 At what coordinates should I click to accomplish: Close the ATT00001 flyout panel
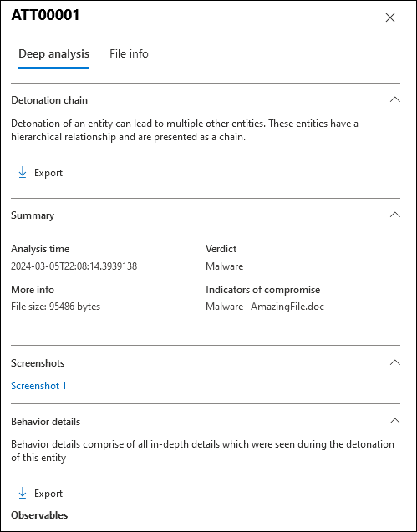pos(390,18)
